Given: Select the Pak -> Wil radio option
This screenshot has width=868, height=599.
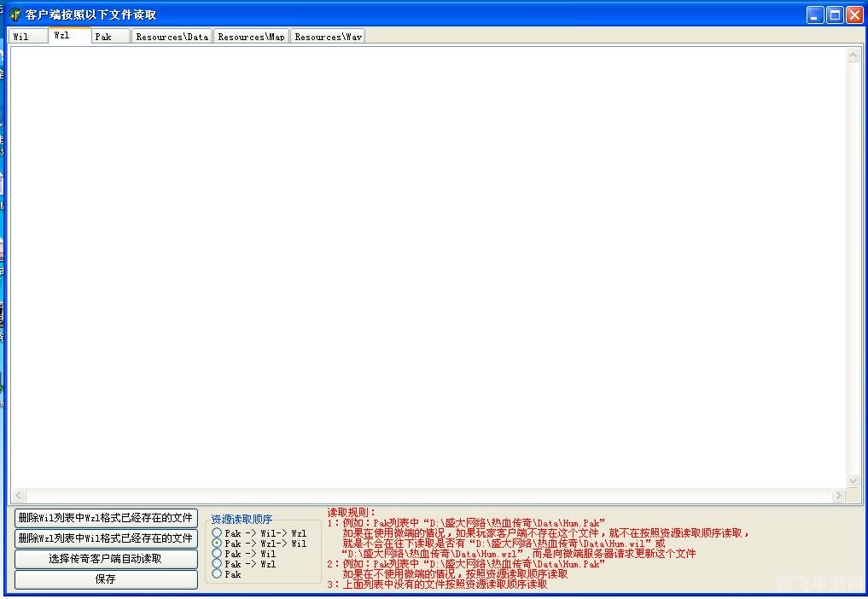Looking at the screenshot, I should point(217,554).
